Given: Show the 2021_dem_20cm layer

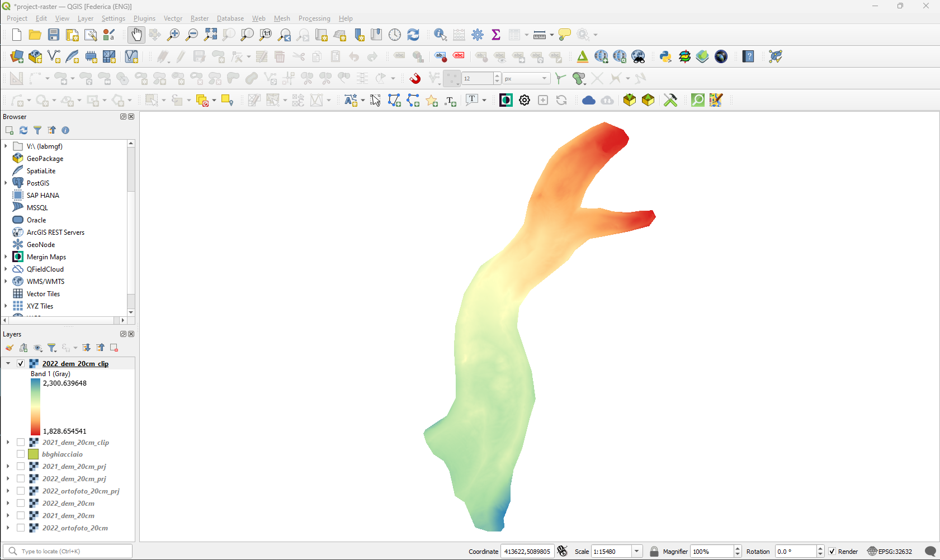Looking at the screenshot, I should (21, 516).
